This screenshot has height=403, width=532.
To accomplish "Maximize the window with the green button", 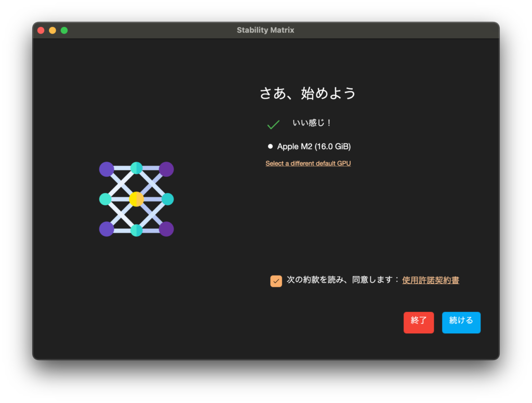I will 64,30.
